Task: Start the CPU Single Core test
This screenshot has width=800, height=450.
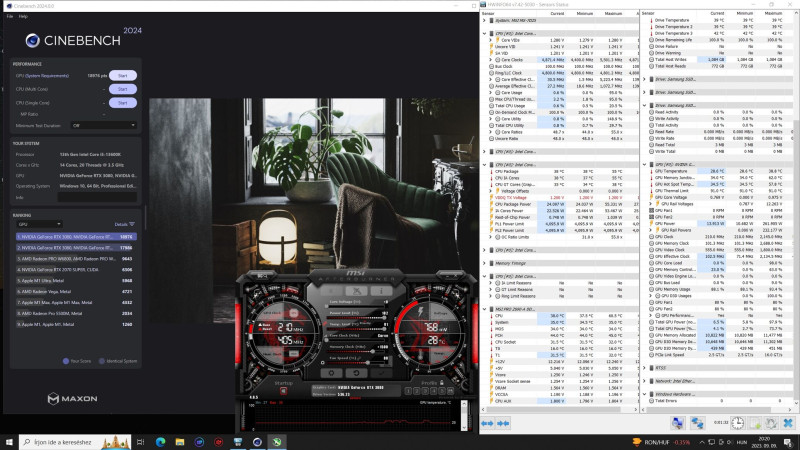Action: 122,103
